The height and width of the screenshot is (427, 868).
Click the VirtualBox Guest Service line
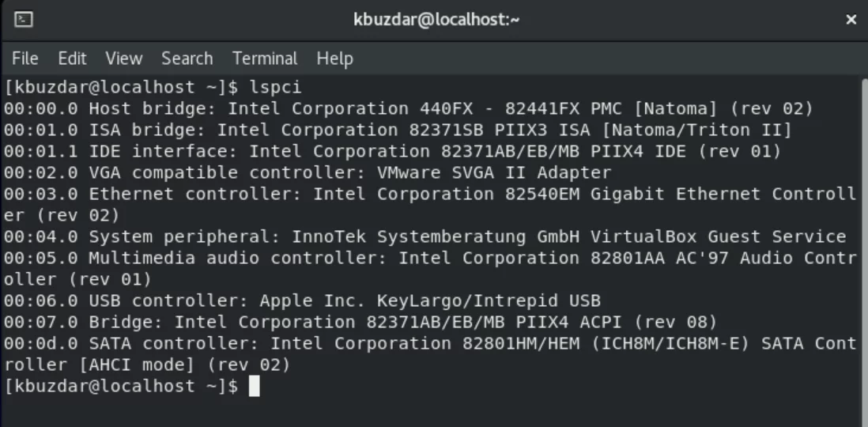(x=425, y=236)
